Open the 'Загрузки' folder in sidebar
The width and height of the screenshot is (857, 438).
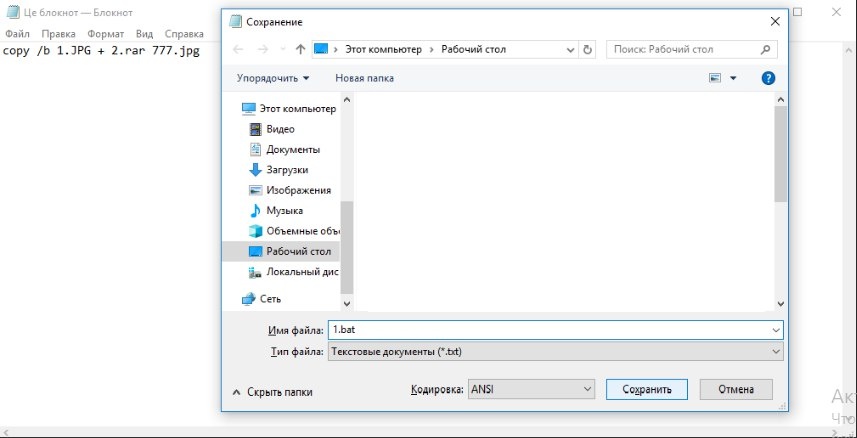click(279, 170)
